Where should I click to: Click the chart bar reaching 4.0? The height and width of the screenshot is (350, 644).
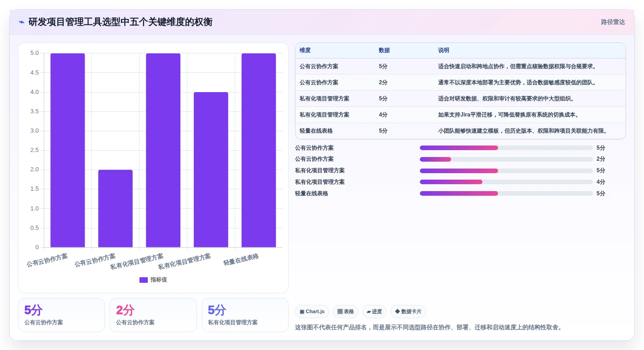(x=211, y=169)
